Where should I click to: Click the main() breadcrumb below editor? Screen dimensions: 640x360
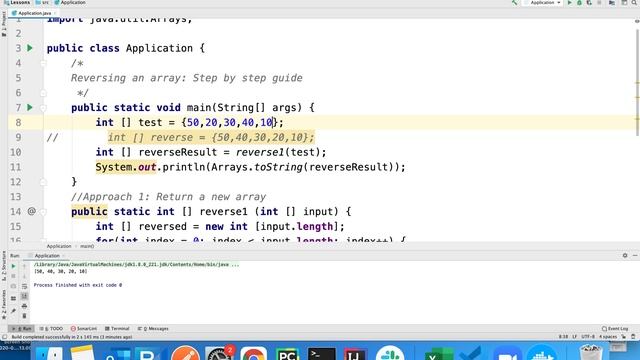[x=87, y=246]
